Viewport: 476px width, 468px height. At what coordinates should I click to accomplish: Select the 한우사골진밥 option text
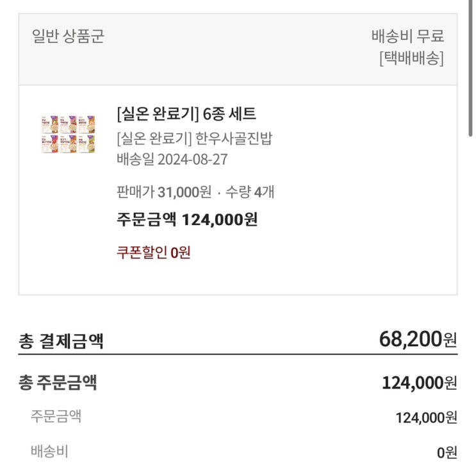click(x=194, y=138)
